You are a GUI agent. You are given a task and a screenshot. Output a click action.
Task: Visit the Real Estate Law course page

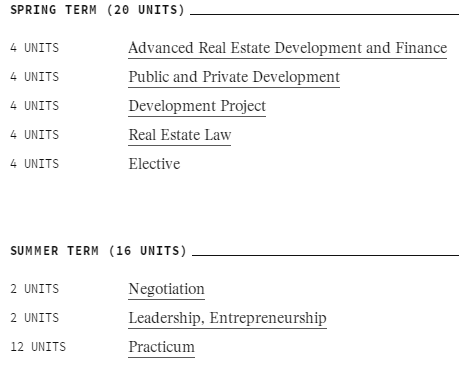(180, 135)
